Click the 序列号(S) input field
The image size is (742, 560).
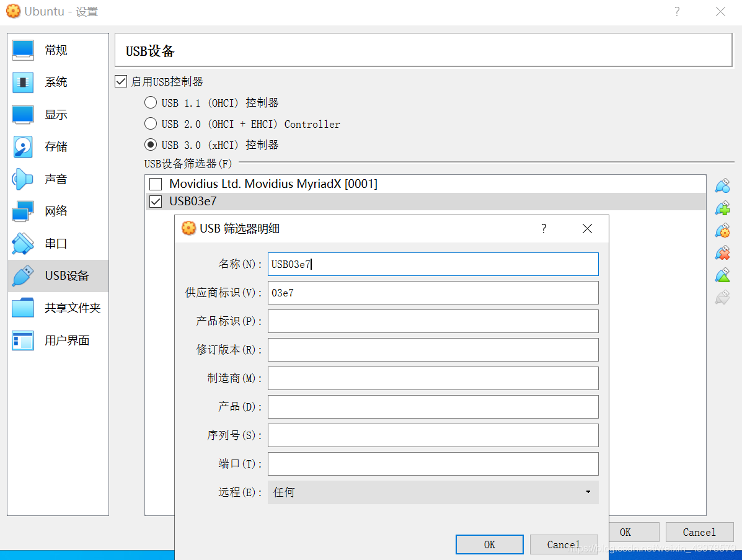click(x=433, y=435)
